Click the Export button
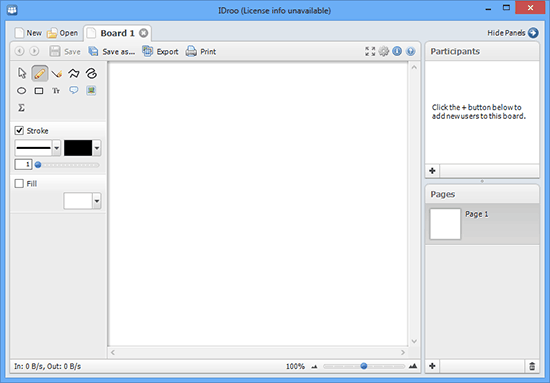This screenshot has height=383, width=550. coord(160,52)
